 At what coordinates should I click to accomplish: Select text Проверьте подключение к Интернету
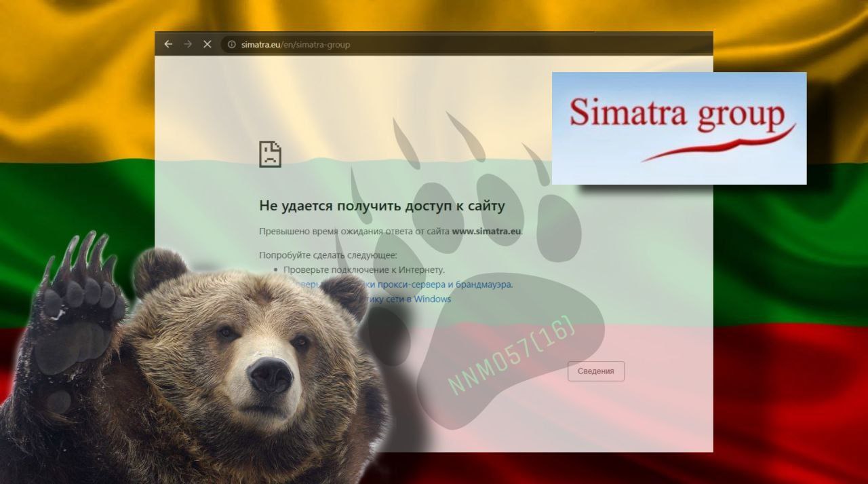(x=364, y=270)
